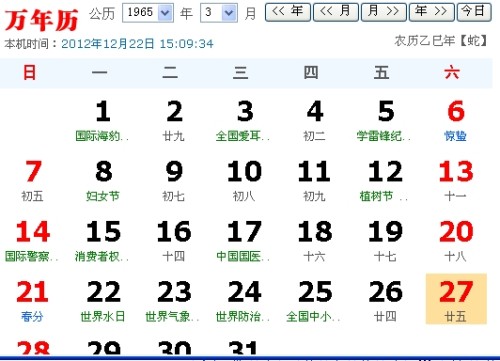Click the 农历乙巳年【蛇】 label
500x361 pixels.
441,41
